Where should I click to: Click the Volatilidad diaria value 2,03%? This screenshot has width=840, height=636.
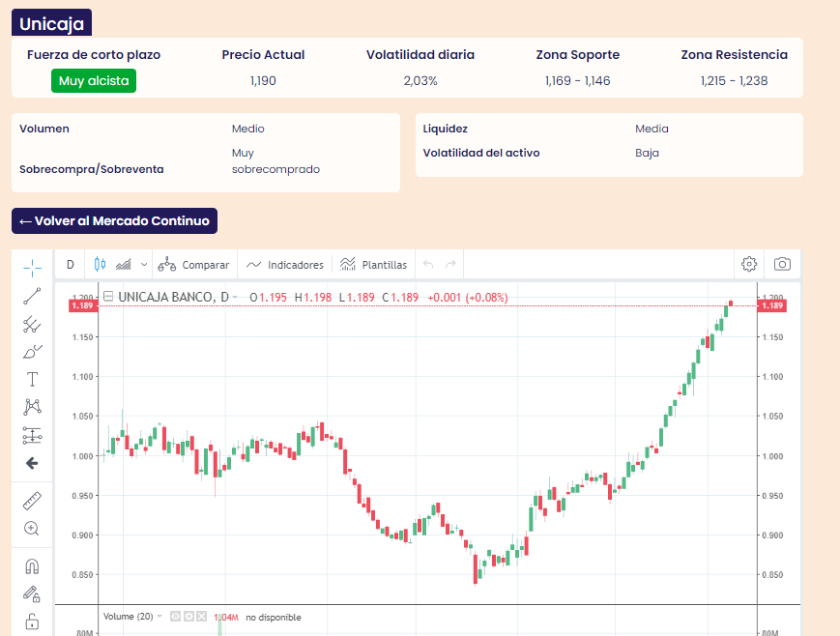tap(420, 81)
